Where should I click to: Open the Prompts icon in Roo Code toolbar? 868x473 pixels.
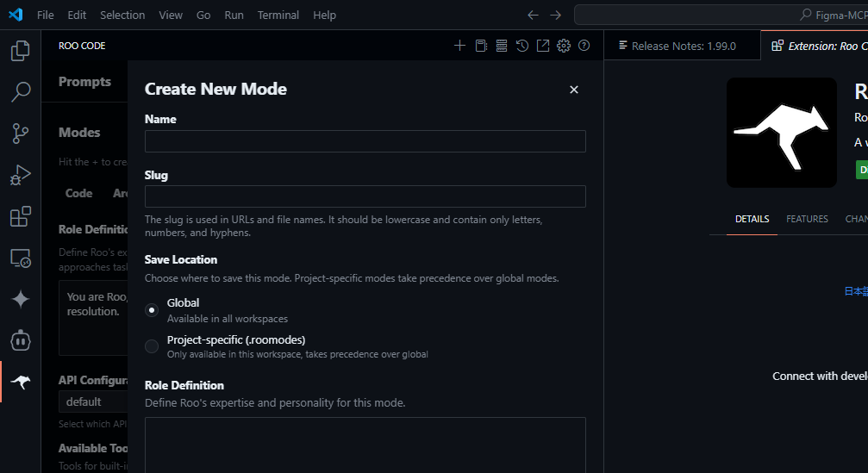point(481,46)
